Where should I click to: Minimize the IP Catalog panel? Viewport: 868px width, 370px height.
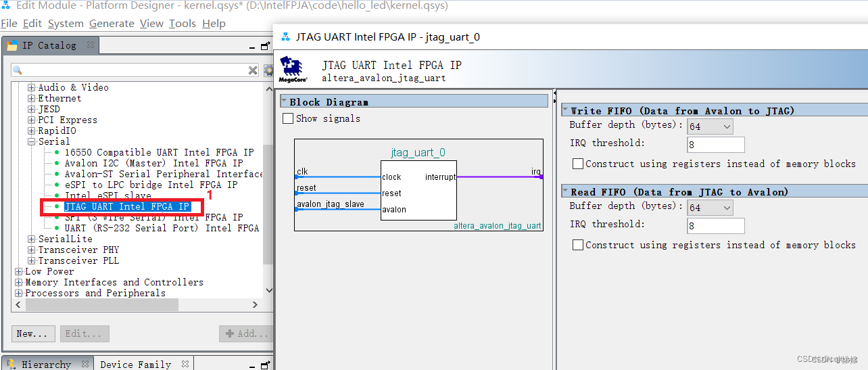(x=252, y=47)
